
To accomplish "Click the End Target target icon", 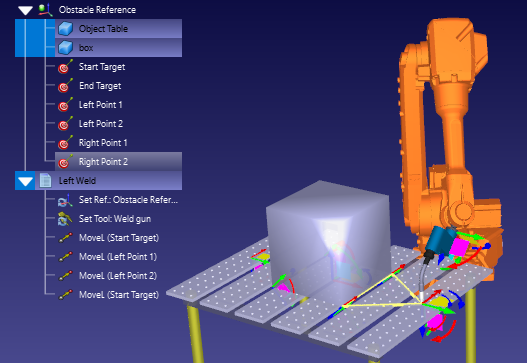I will point(65,86).
